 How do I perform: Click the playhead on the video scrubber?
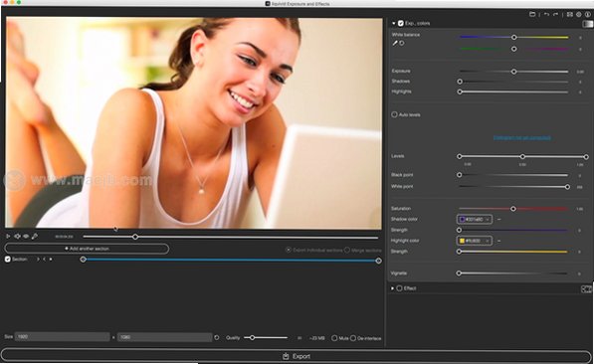[135, 237]
